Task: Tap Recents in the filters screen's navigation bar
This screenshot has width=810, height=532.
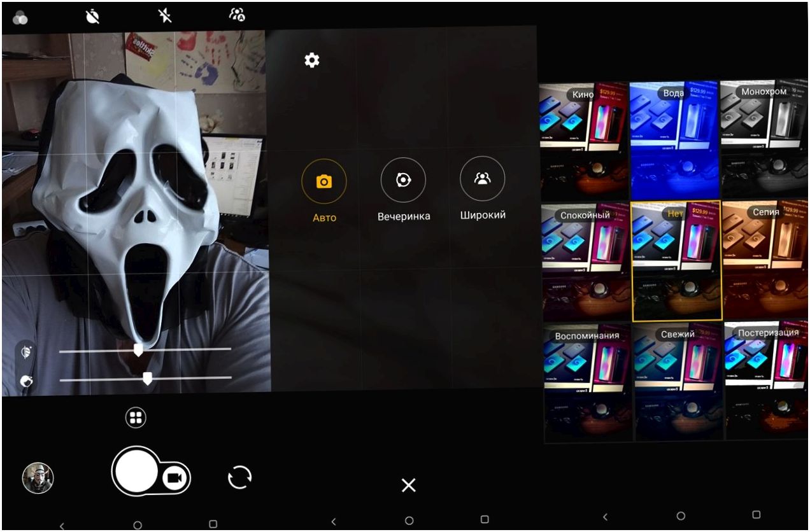Action: click(757, 514)
